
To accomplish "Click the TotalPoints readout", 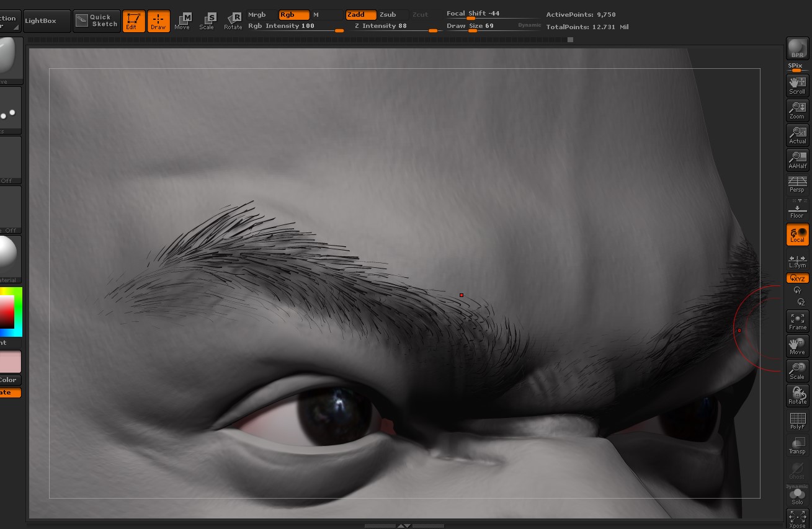I will point(587,27).
